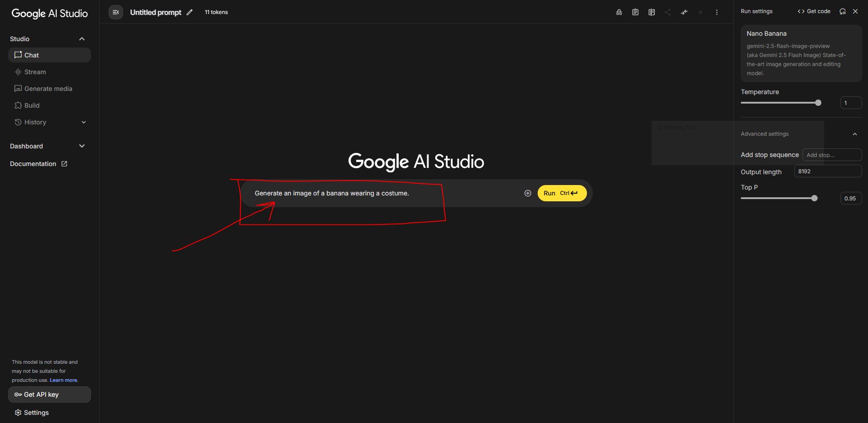Switch to Documentation in the sidebar
This screenshot has width=868, height=423.
click(33, 164)
